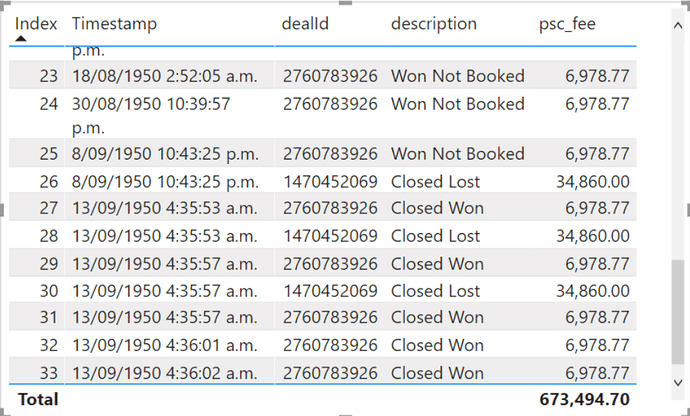Click dealId 1470452069 in row 28
This screenshot has width=690, height=416.
[x=330, y=236]
